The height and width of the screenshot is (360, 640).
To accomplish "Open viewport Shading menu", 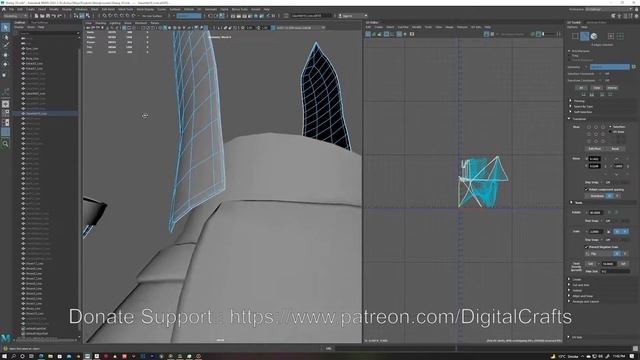I will [x=100, y=23].
